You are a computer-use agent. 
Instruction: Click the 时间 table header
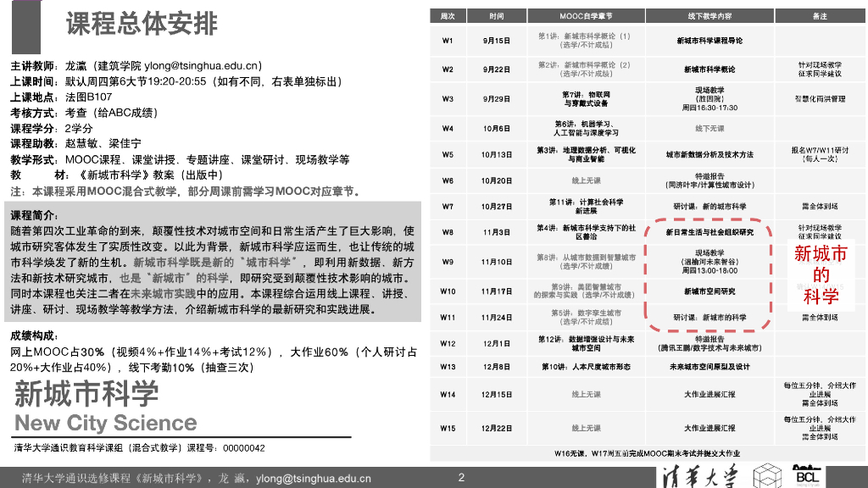pos(497,16)
